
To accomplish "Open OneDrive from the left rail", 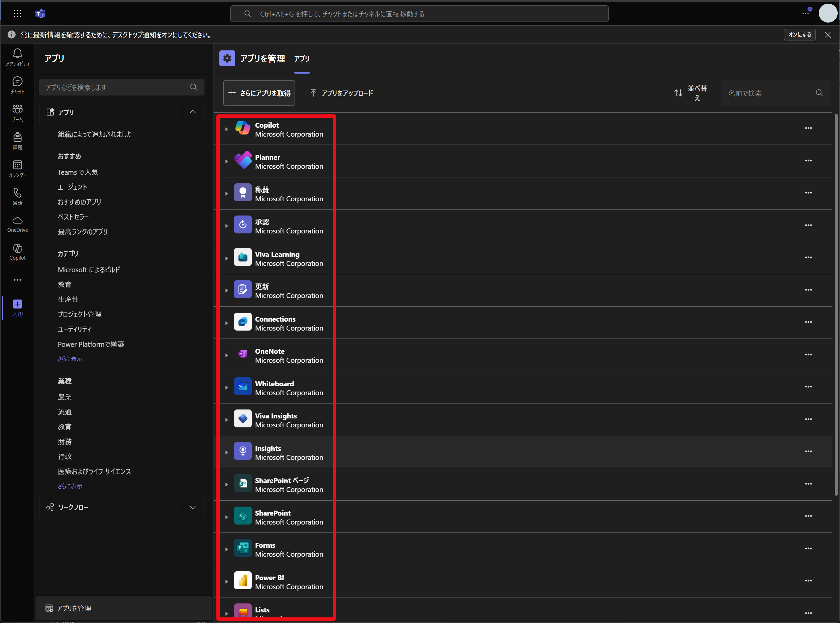I will pos(17,224).
